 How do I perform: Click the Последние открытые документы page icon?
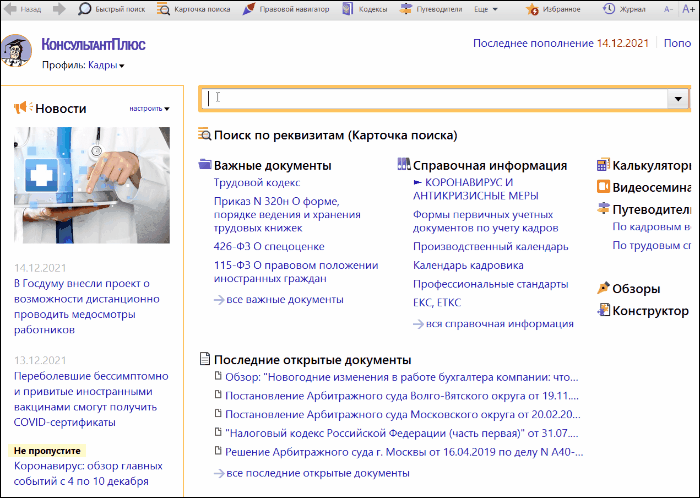pos(204,359)
